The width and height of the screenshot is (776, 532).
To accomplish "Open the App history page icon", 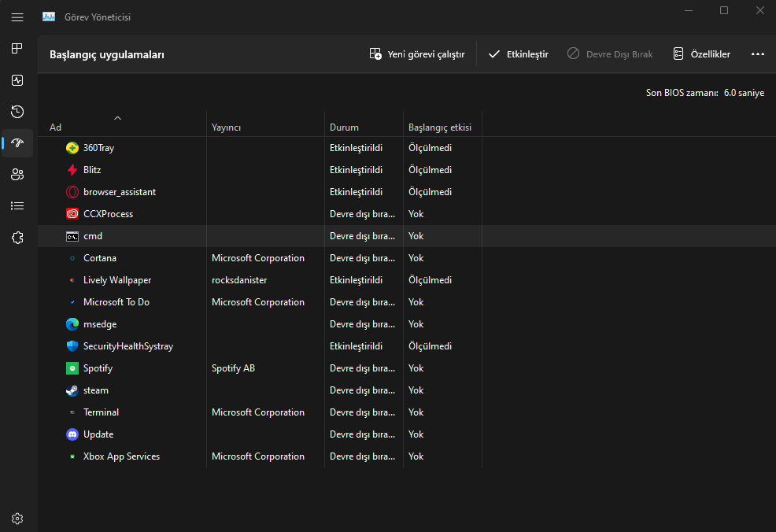I will (17, 111).
